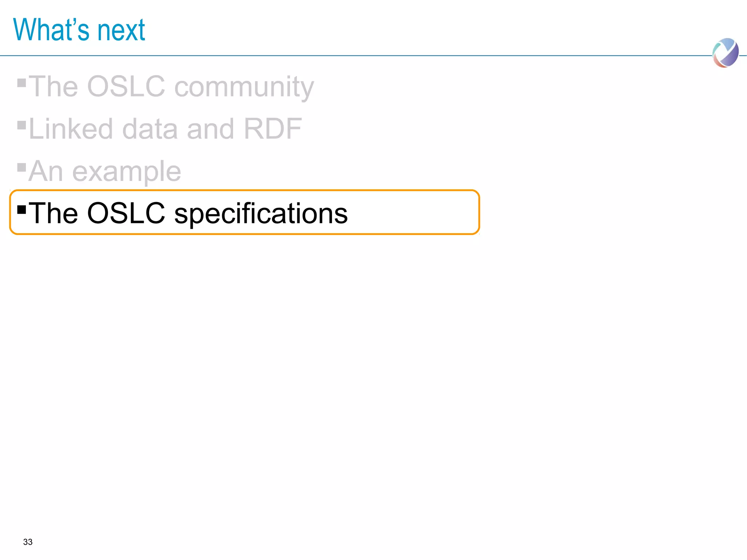Click the bullet square before 'An example'
Image resolution: width=747 pixels, height=560 pixels.
(22, 167)
